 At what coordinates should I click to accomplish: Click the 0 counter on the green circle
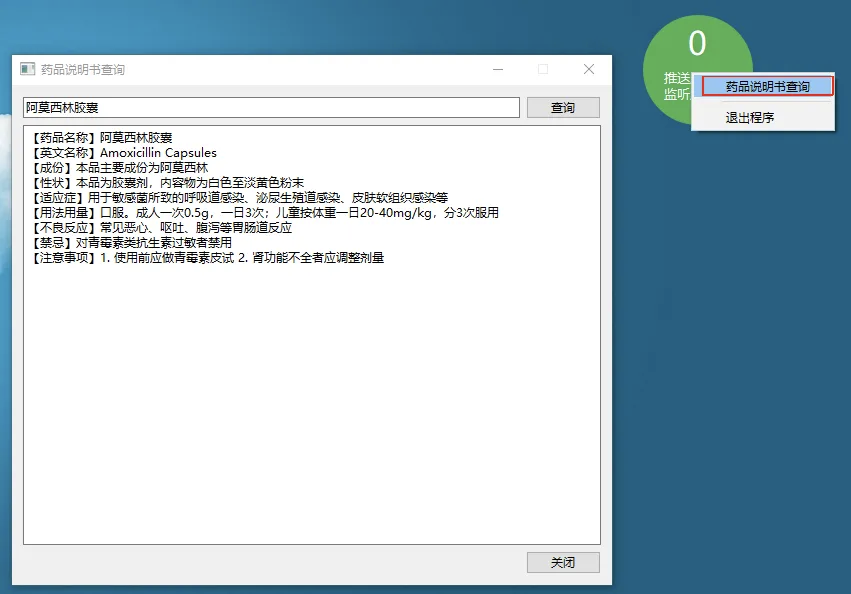tap(697, 44)
